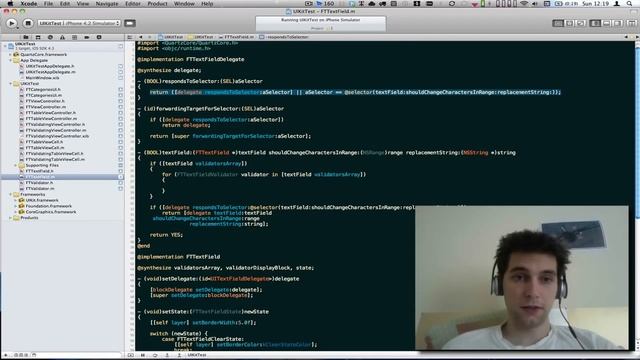Open the File menu

pyautogui.click(x=48, y=4)
